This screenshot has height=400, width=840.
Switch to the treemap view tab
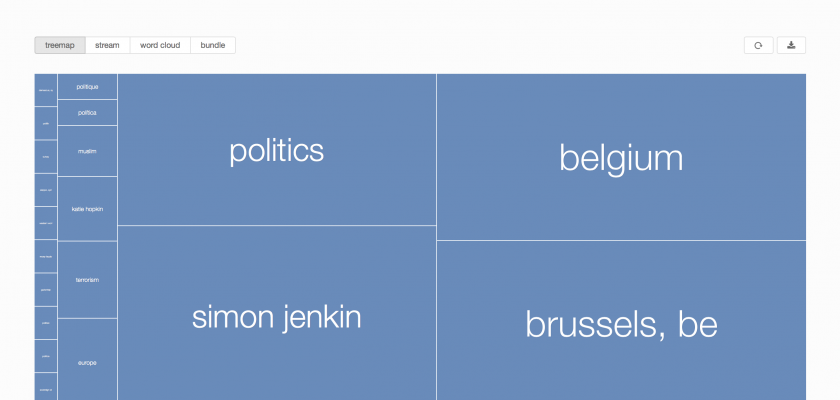coord(60,45)
